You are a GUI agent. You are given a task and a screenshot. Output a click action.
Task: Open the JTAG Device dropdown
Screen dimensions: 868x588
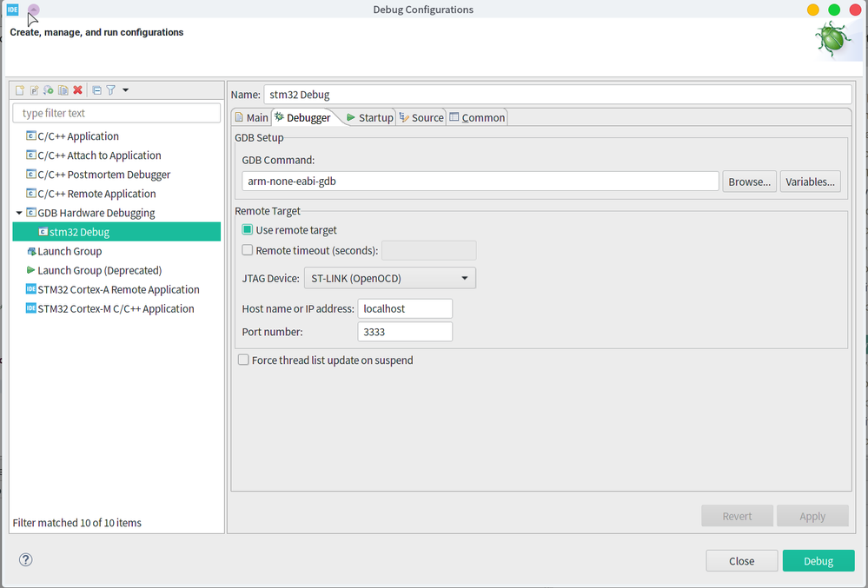click(390, 278)
